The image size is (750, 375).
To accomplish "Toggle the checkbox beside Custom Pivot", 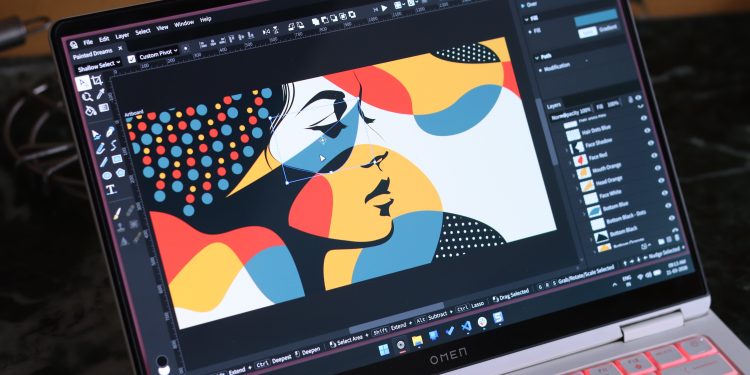I will coord(132,59).
